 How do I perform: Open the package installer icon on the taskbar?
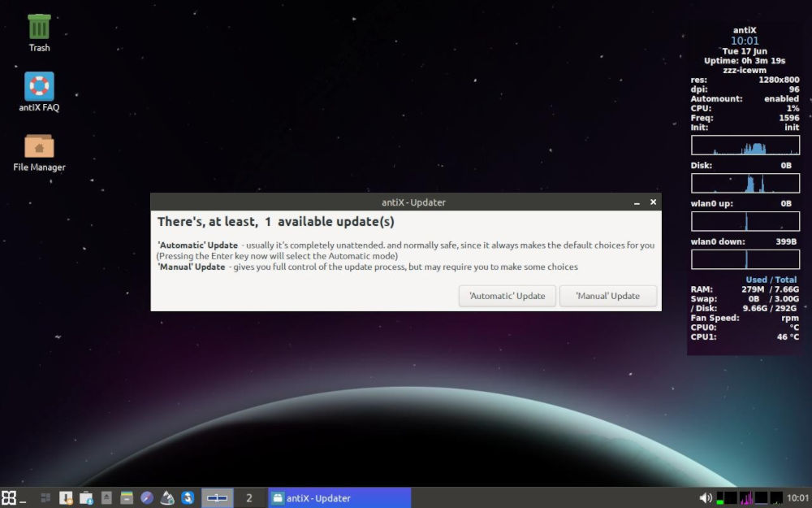coord(87,497)
